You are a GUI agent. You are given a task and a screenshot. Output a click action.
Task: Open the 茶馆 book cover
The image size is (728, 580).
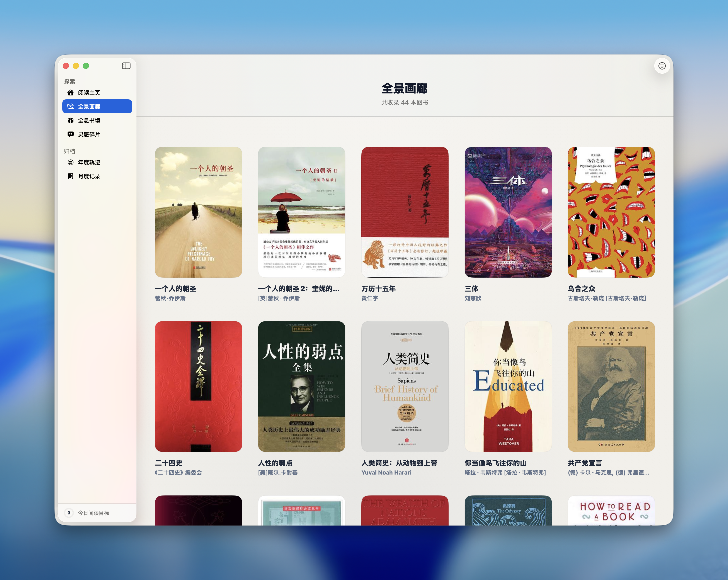[x=301, y=510]
